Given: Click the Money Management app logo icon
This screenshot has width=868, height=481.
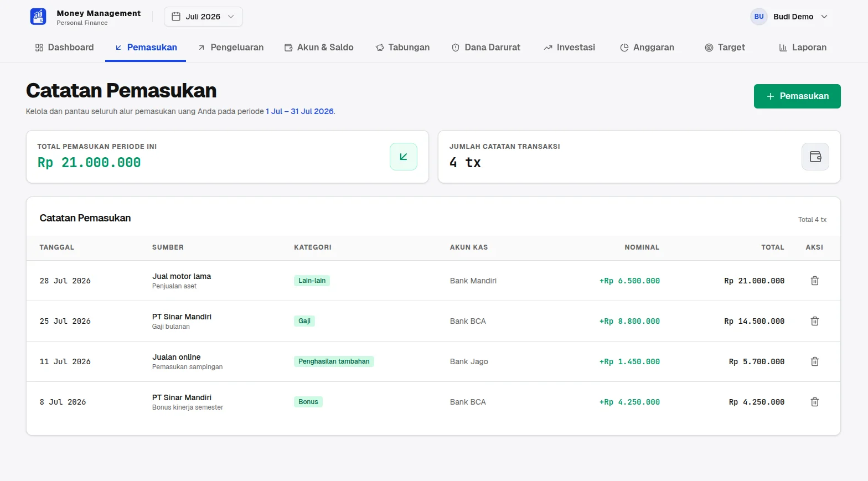Looking at the screenshot, I should (38, 17).
